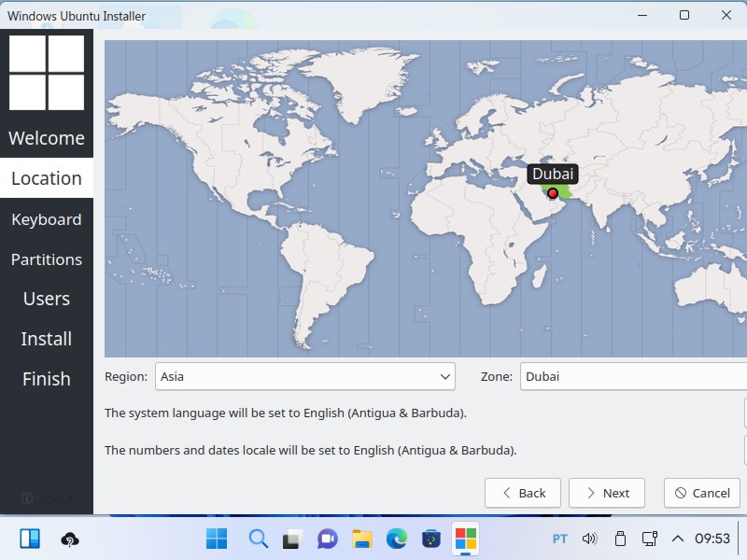The image size is (747, 560).
Task: Open Task View on the taskbar
Action: [292, 539]
